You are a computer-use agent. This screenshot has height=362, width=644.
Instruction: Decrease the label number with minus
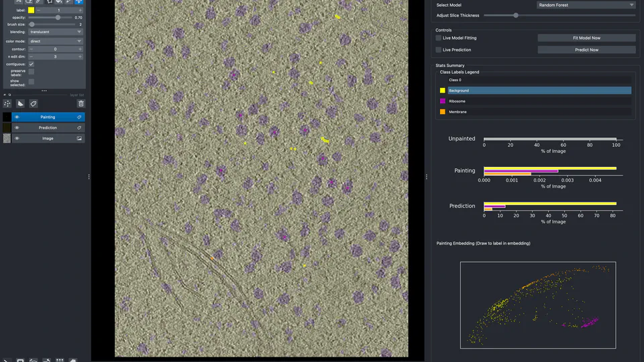39,10
